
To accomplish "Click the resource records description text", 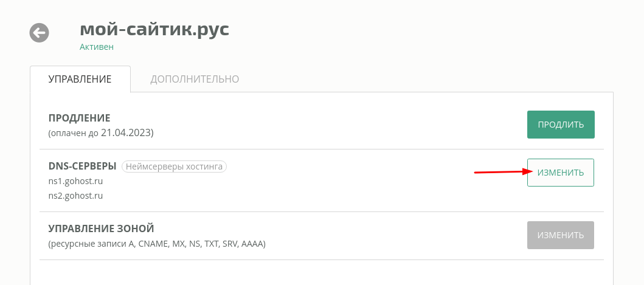I will (157, 244).
